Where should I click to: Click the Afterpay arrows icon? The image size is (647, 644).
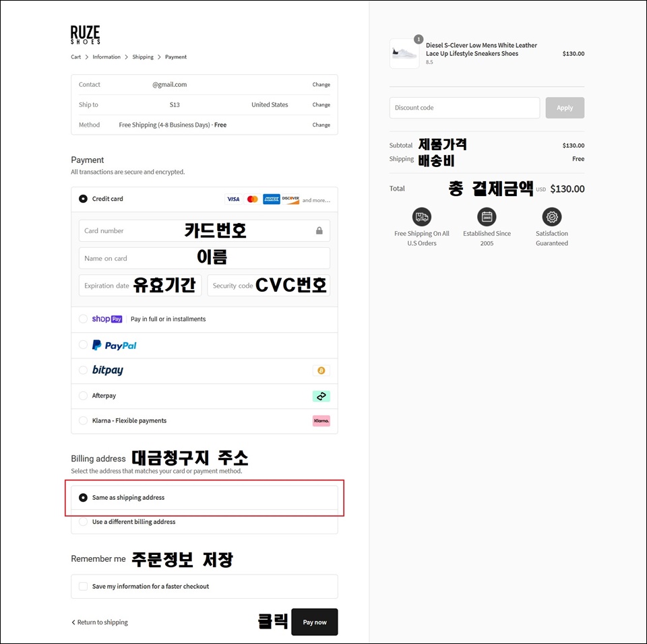point(321,396)
